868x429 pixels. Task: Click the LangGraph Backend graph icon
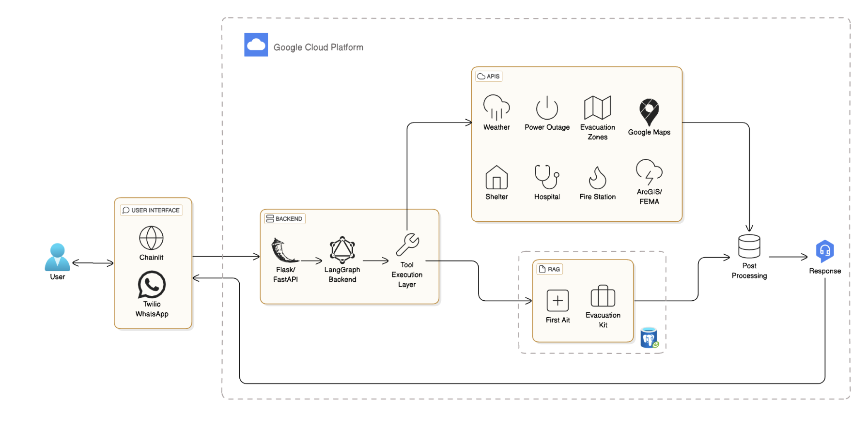(342, 250)
